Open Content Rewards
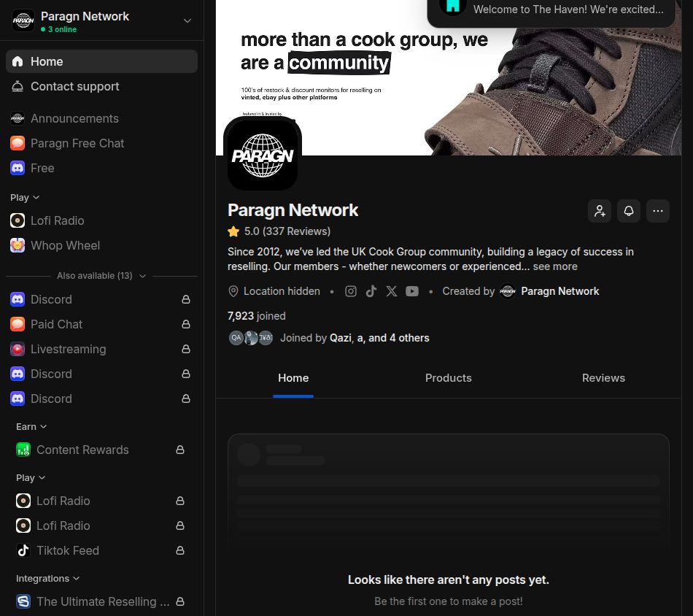 [101, 450]
